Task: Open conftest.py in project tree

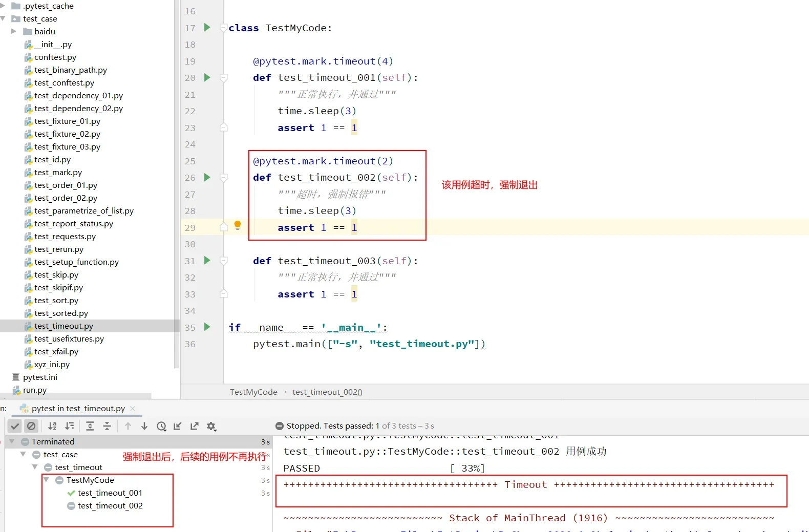Action: click(55, 57)
